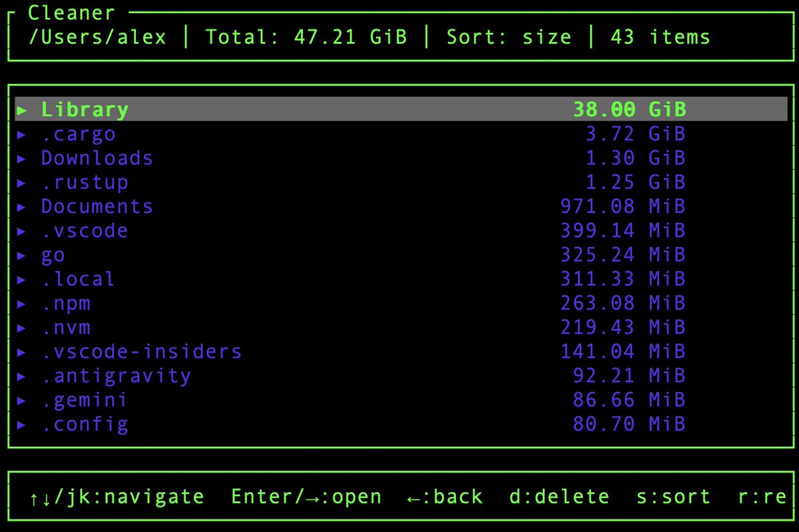The width and height of the screenshot is (799, 532).
Task: Click the 1.30 GiB size value
Action: [635, 158]
